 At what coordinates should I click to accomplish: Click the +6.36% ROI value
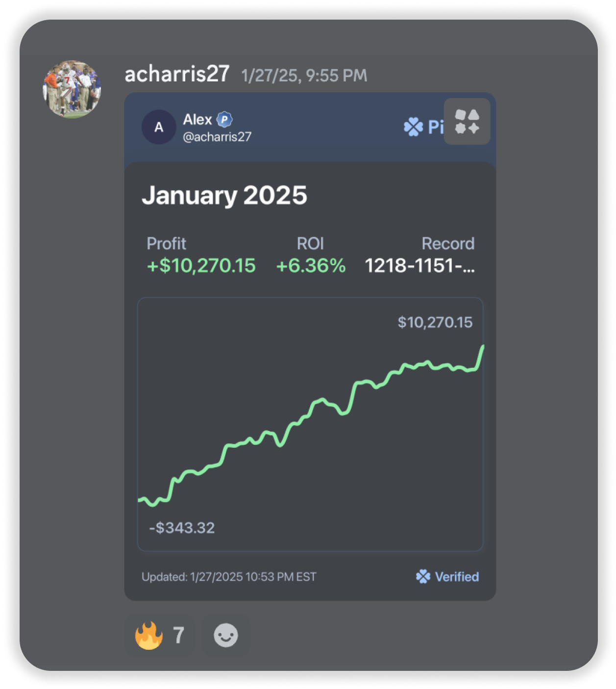[x=311, y=266]
